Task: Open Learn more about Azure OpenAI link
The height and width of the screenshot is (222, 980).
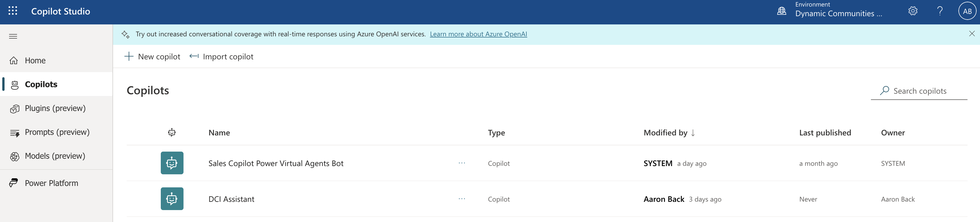Action: pyautogui.click(x=478, y=34)
